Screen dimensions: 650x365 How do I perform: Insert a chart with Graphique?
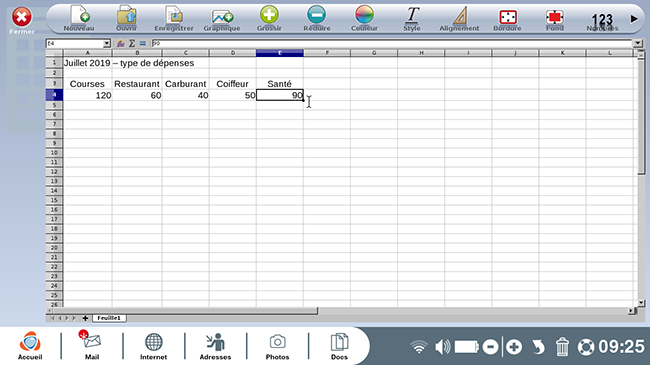coord(222,18)
